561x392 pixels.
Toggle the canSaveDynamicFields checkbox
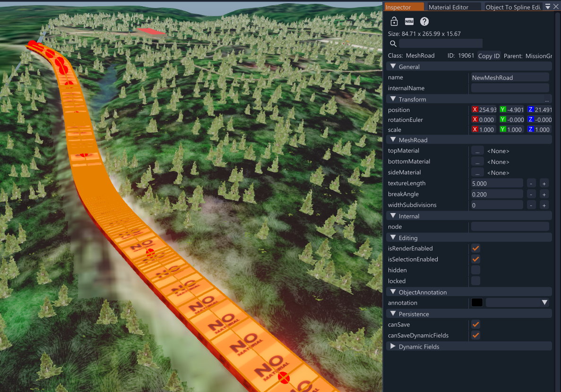[x=475, y=335]
